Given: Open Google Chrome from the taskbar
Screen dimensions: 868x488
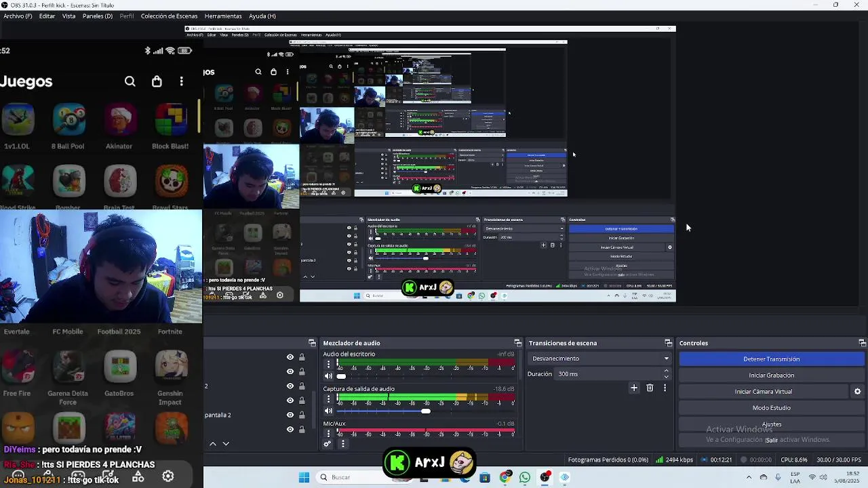Looking at the screenshot, I should 505,477.
